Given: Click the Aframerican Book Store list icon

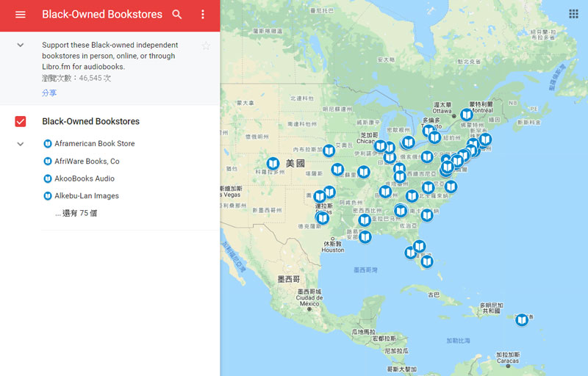Looking at the screenshot, I should [48, 144].
